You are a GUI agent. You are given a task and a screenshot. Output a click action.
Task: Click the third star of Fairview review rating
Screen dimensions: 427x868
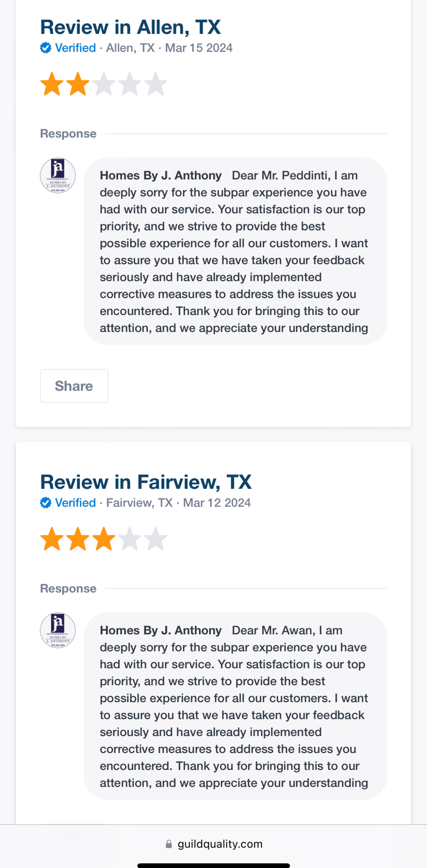pyautogui.click(x=104, y=538)
